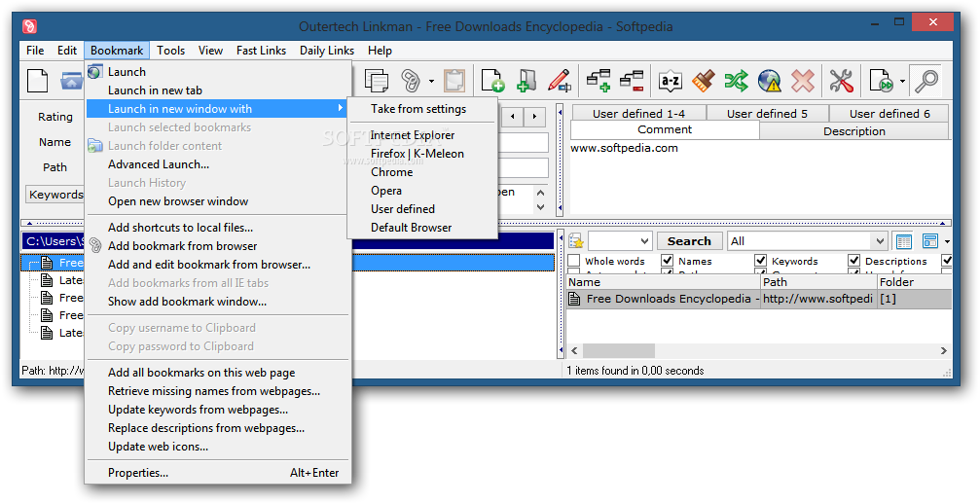Click the new blank file toolbar icon
980x504 pixels.
pos(38,81)
